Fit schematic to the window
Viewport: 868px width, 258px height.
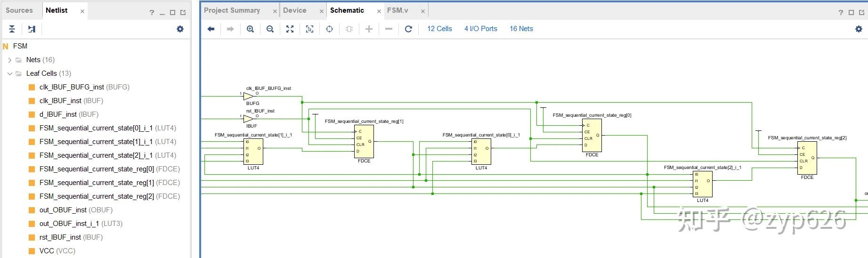(x=290, y=29)
